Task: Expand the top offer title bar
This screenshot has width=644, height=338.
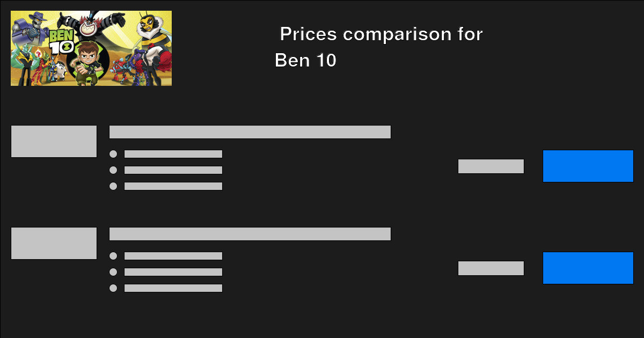Action: click(250, 131)
